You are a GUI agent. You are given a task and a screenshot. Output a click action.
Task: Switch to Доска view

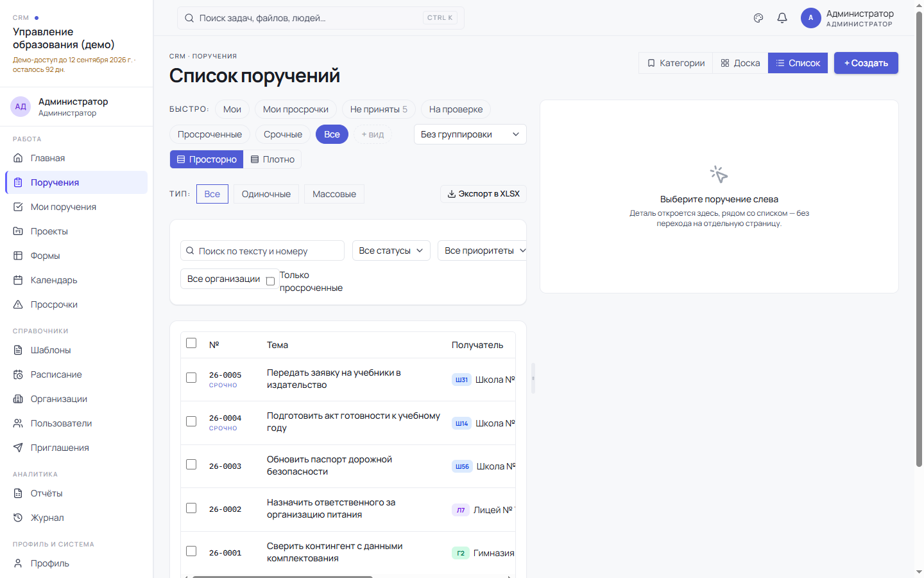click(x=740, y=63)
